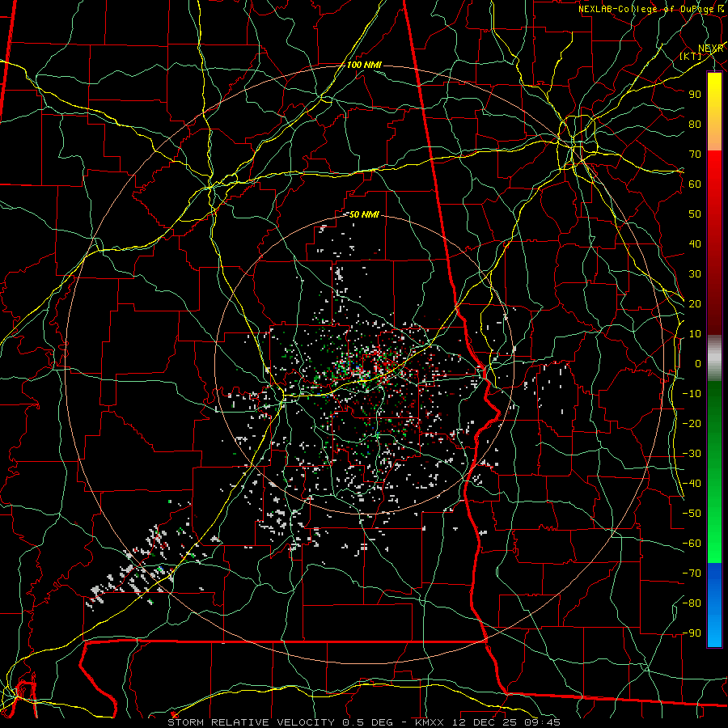This screenshot has width=728, height=728.
Task: Select the -40 value on the velocity scale
Action: [x=692, y=484]
